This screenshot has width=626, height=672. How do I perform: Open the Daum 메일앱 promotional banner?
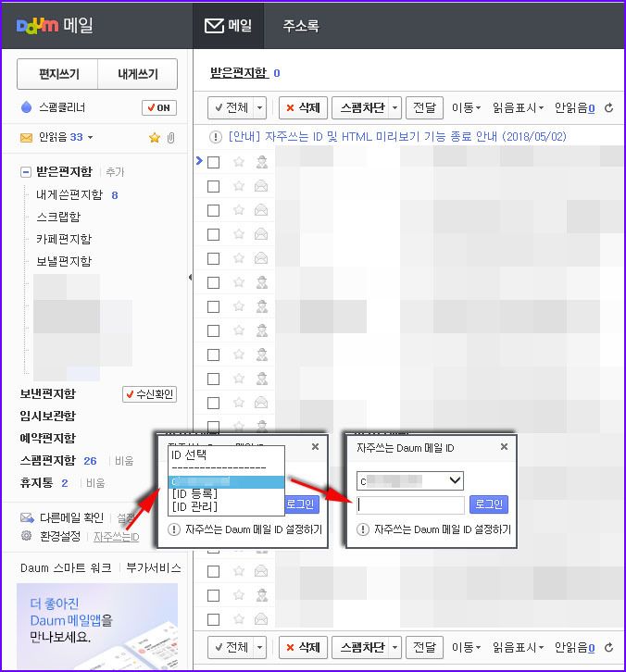click(97, 626)
